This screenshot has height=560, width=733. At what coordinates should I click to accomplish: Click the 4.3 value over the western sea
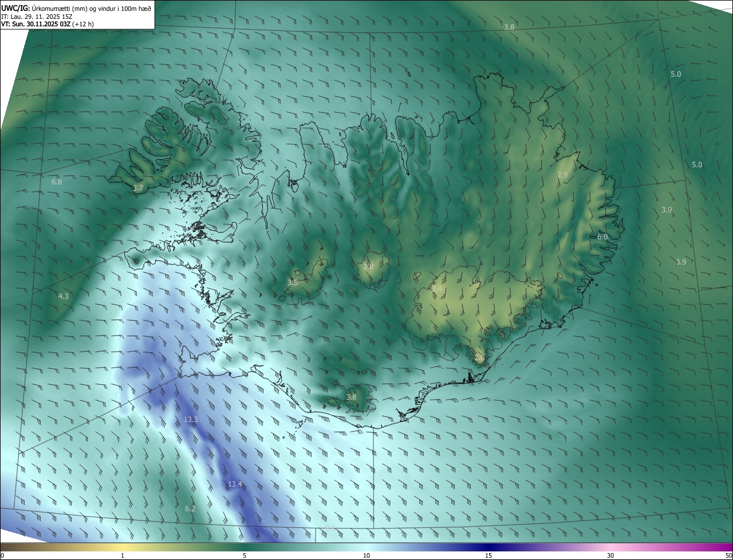pos(64,296)
